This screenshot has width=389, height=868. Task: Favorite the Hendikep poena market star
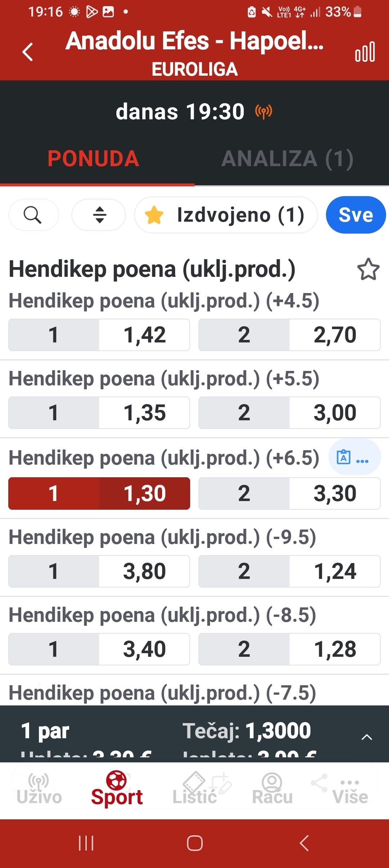click(x=368, y=269)
